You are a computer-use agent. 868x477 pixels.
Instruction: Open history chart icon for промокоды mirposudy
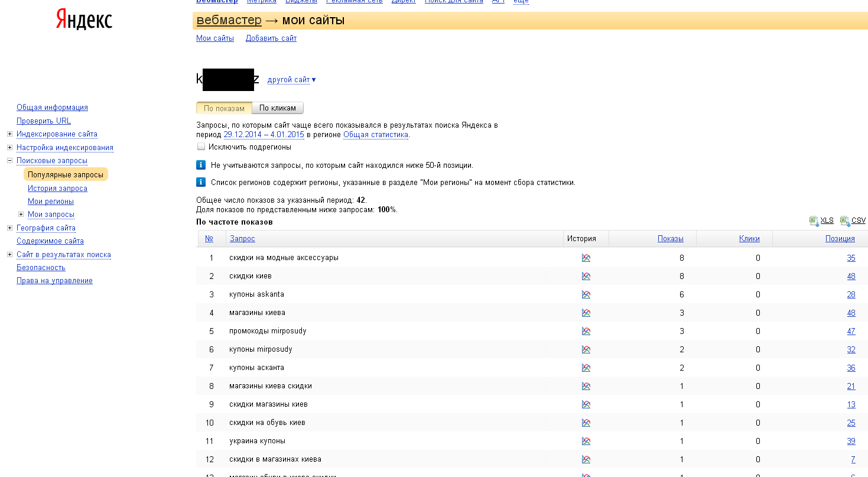point(586,331)
